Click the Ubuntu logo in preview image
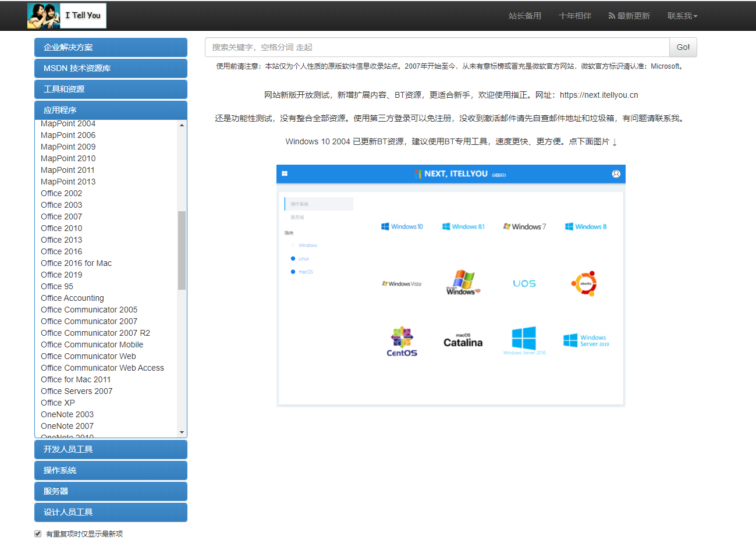 (x=584, y=283)
